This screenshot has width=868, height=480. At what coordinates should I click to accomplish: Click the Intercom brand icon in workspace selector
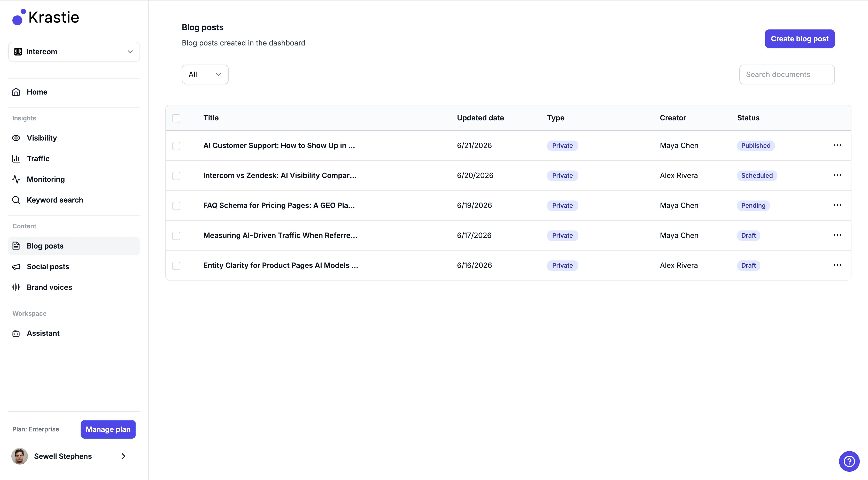tap(18, 52)
